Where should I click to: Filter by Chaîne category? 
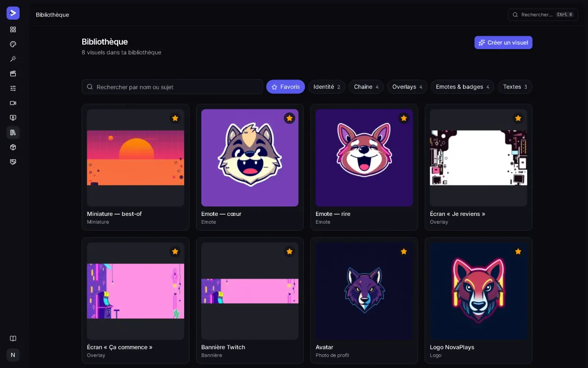click(366, 87)
